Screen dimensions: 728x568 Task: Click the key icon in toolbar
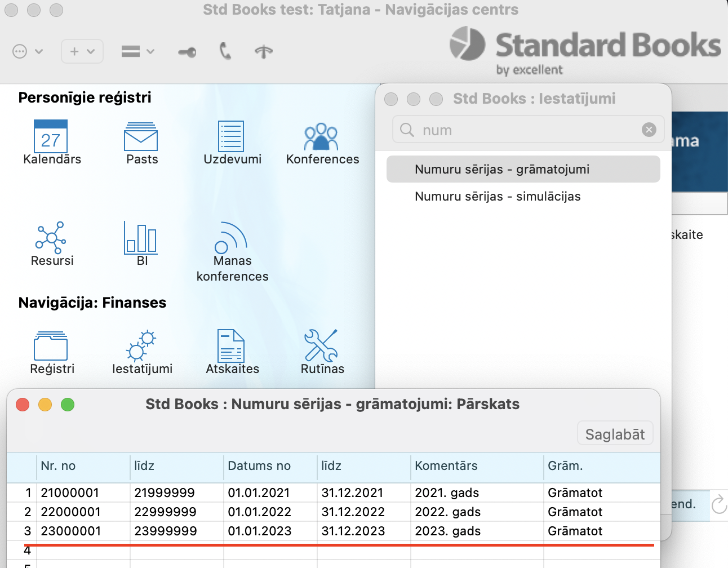187,52
